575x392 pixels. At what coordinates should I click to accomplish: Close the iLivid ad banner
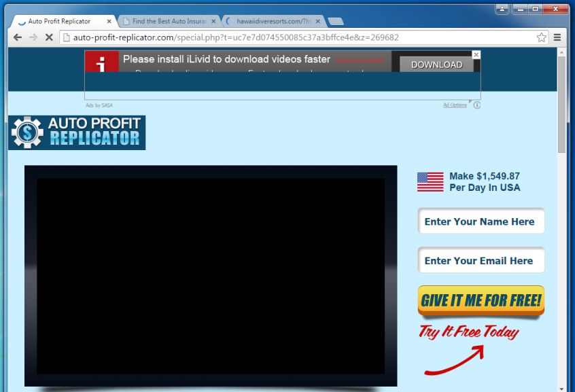476,54
